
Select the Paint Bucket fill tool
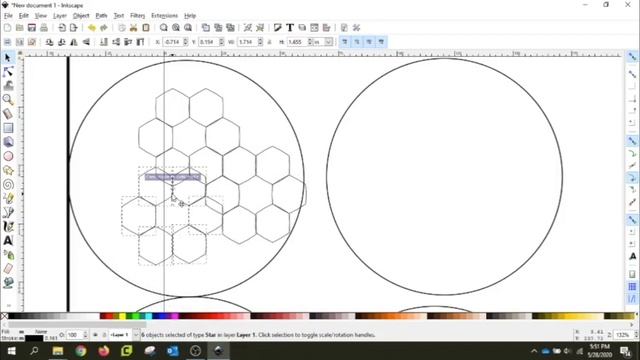click(x=8, y=282)
